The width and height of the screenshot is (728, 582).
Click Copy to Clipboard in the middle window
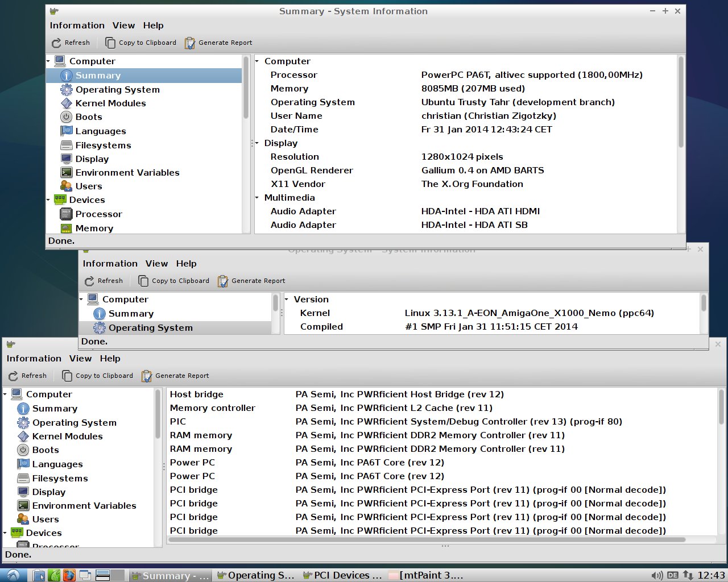174,281
